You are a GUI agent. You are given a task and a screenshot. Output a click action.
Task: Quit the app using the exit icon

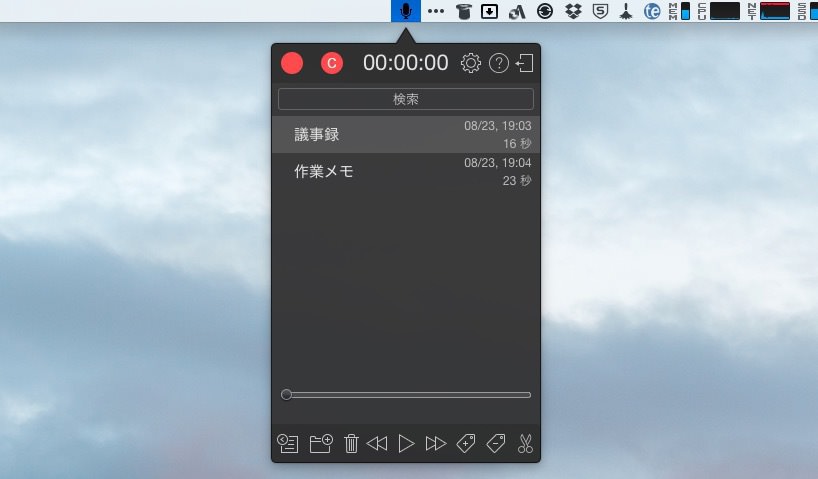(x=524, y=63)
